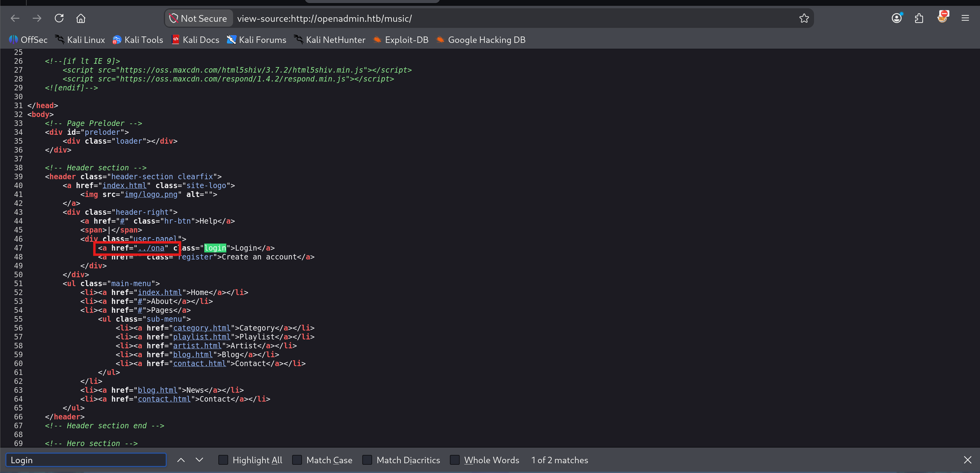Open the OffSec bookmark
Screen dimensions: 980x473
click(x=28, y=40)
